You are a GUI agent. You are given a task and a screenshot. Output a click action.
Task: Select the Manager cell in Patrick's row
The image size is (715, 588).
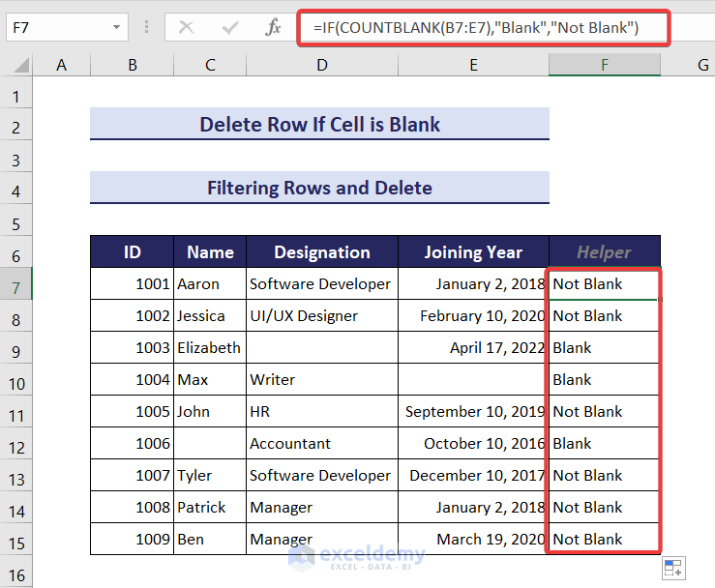coord(322,507)
